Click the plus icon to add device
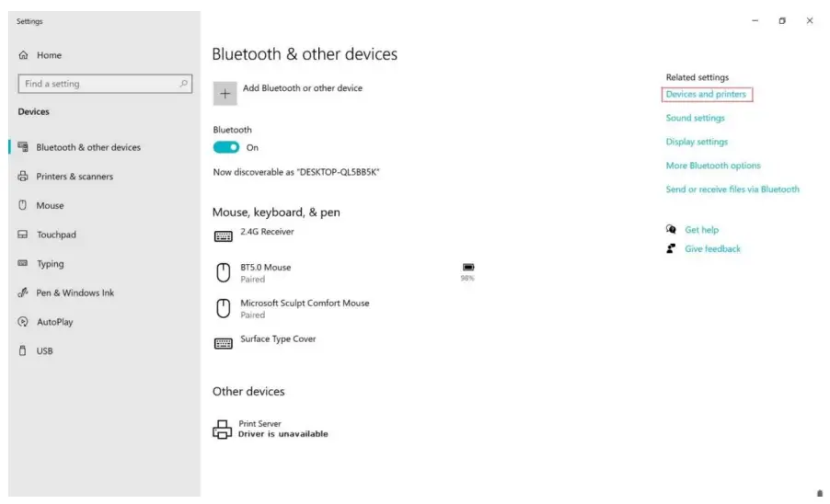Viewport: 830px width, 504px height. click(225, 93)
